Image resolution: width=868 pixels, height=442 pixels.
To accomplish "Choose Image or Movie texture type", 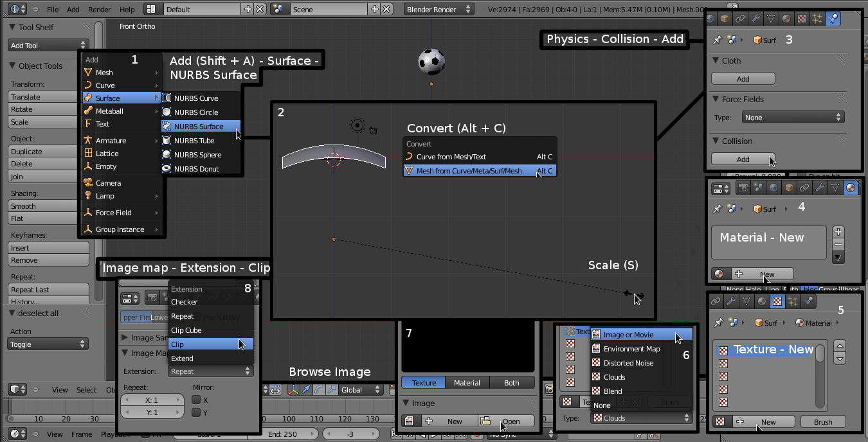I will [641, 335].
